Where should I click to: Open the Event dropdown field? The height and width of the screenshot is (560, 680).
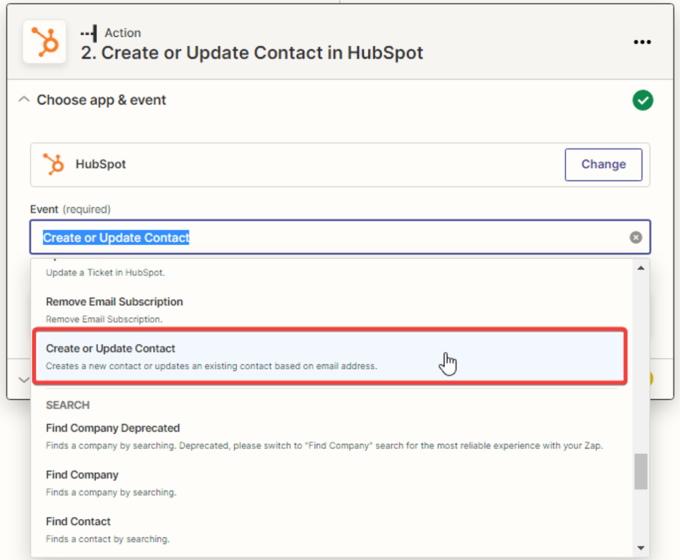330,238
